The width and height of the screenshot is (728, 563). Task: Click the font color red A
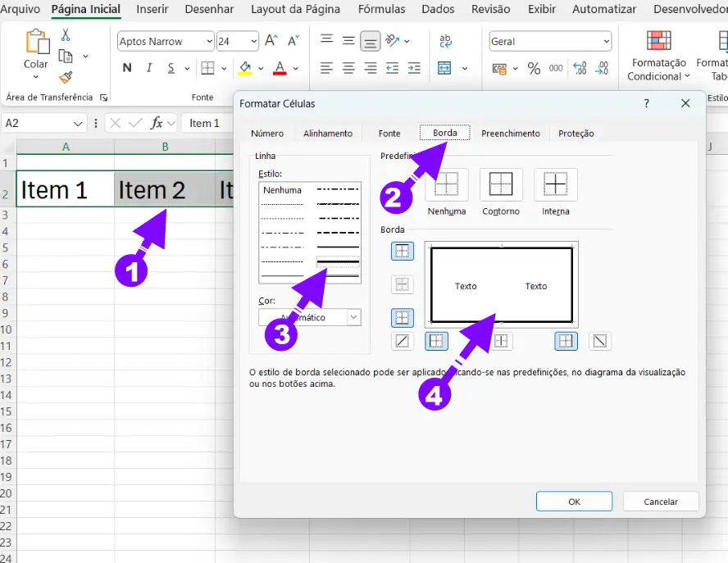(x=280, y=69)
